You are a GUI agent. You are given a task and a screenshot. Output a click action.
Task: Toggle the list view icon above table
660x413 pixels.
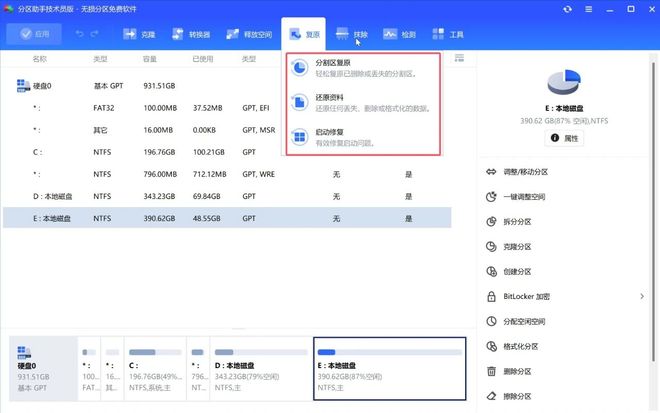(459, 58)
